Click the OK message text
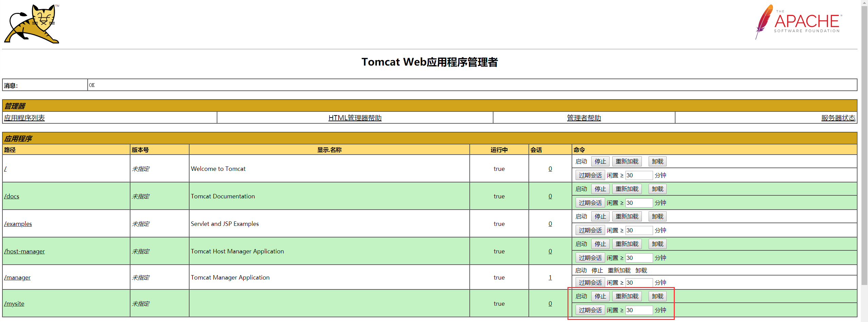Screen dimensions: 868x322 [x=92, y=85]
